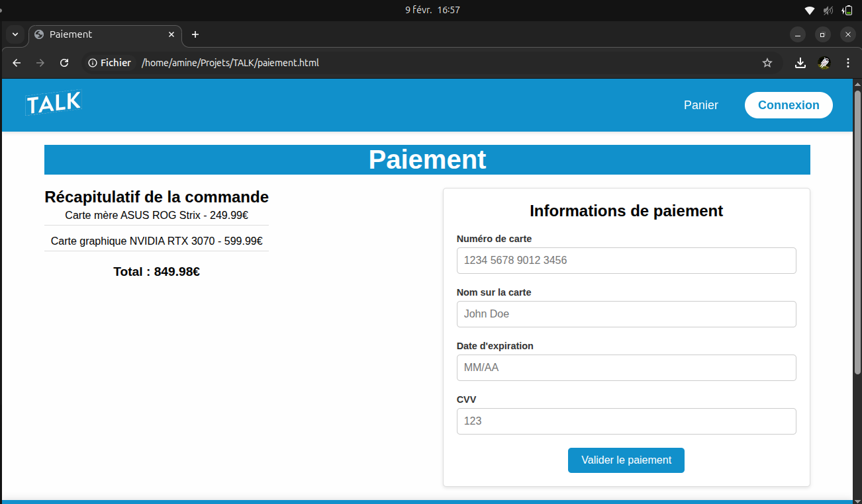
Task: Click the forward navigation arrow
Action: pyautogui.click(x=40, y=62)
